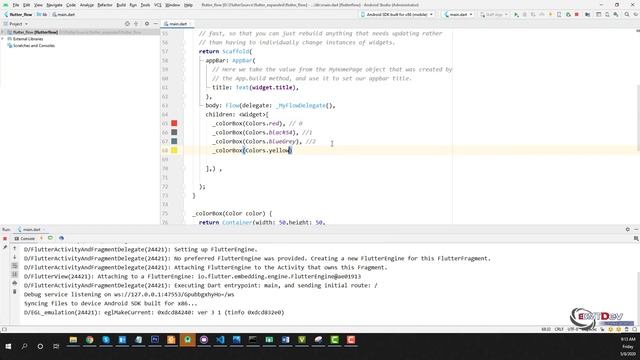The image size is (640, 360).
Task: Open the VCS menu
Action: pyautogui.click(x=158, y=5)
